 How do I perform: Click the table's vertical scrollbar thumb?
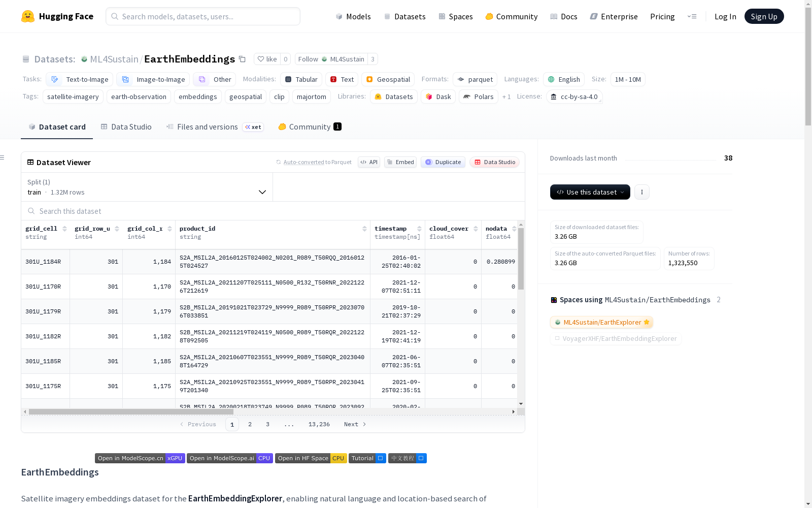pyautogui.click(x=521, y=259)
